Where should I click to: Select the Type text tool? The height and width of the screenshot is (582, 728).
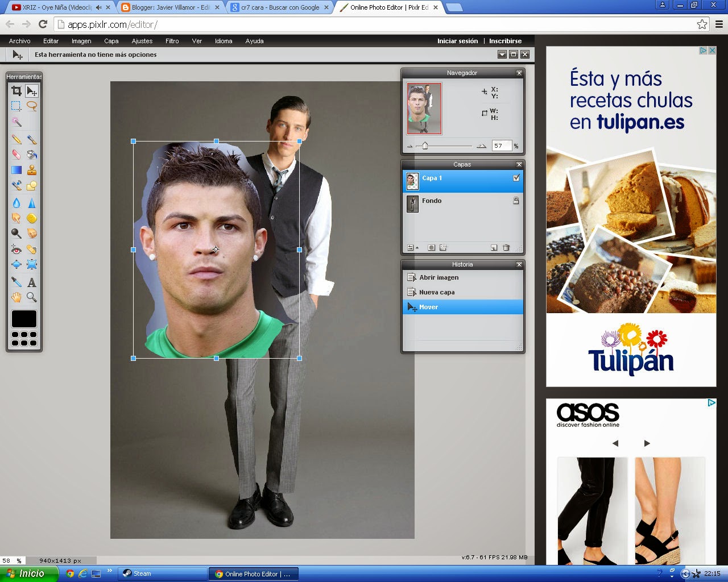[32, 282]
